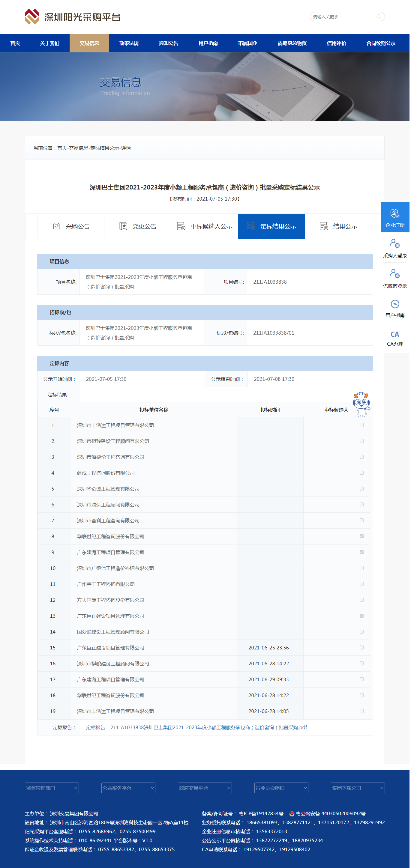Viewport: 420px width, 868px height.
Task: Click the 中标候选人 column header
Action: tap(336, 410)
